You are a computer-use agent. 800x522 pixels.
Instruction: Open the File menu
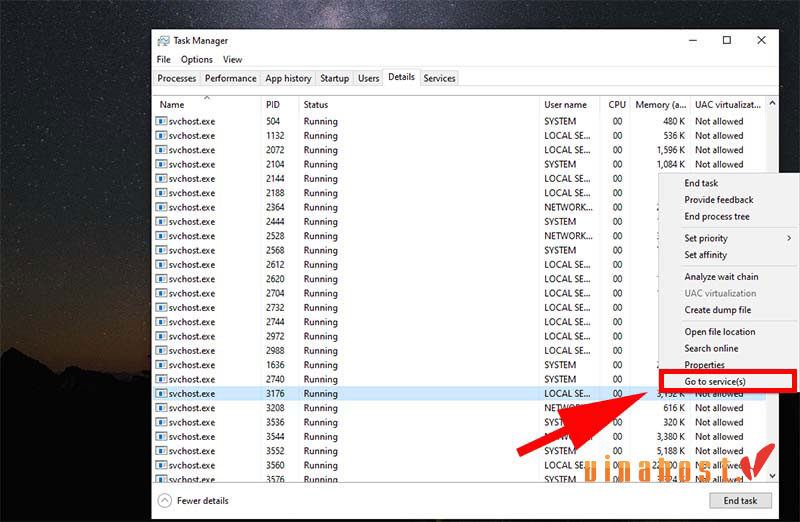pyautogui.click(x=164, y=60)
